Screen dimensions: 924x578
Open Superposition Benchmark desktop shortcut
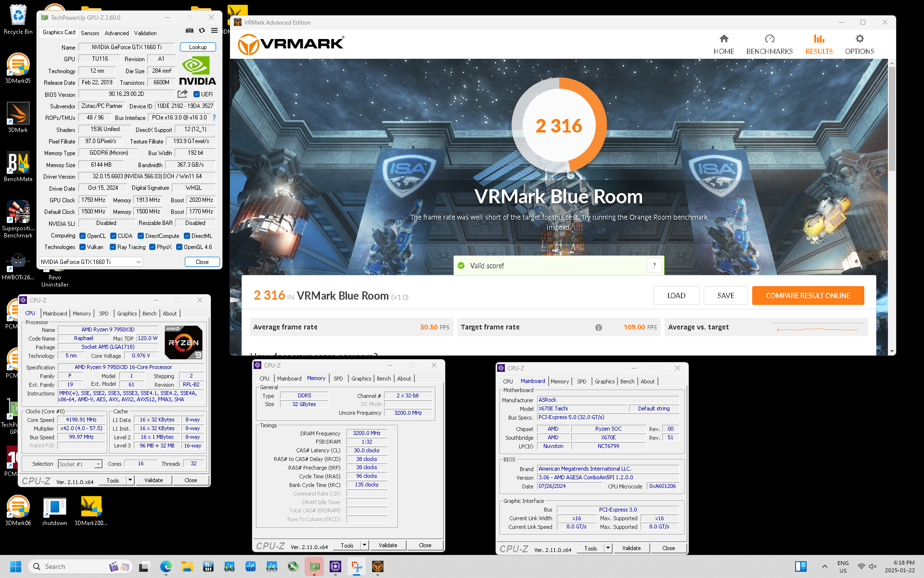click(18, 219)
